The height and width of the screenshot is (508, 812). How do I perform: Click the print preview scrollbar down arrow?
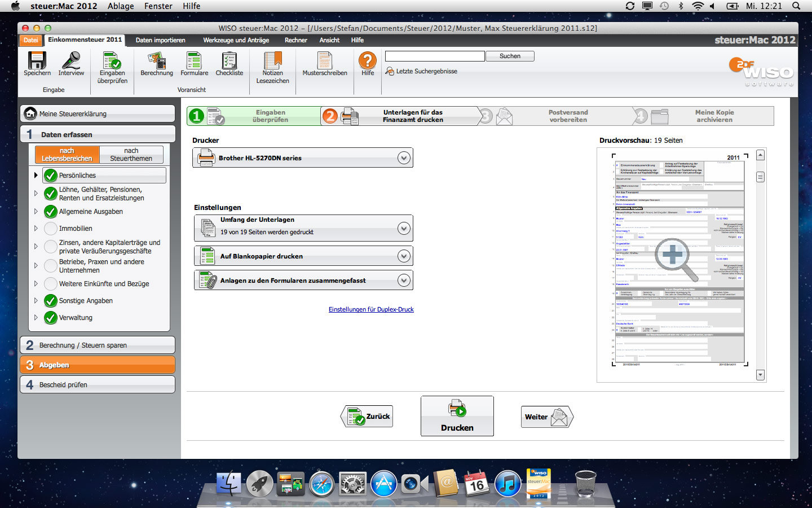pyautogui.click(x=760, y=375)
